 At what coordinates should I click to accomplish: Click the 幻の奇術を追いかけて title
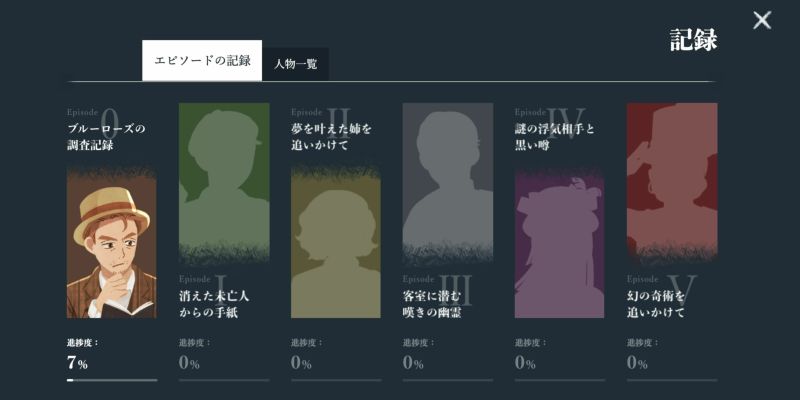(656, 304)
